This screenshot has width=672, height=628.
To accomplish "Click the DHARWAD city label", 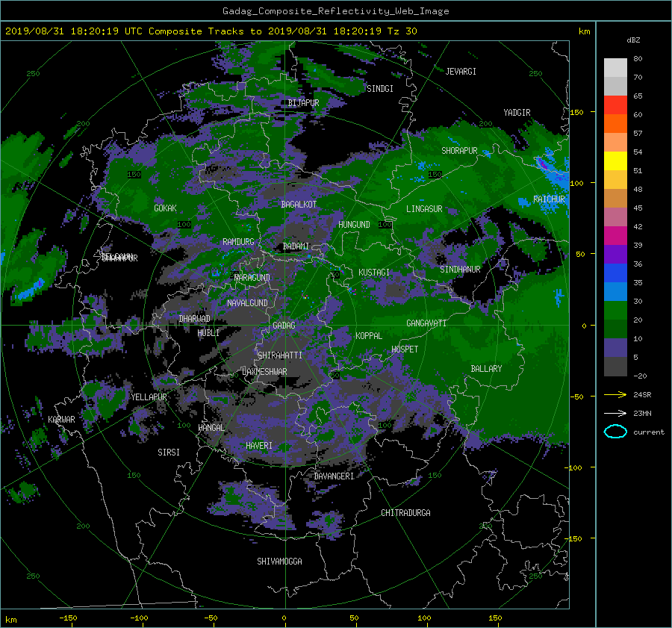I will (x=195, y=319).
